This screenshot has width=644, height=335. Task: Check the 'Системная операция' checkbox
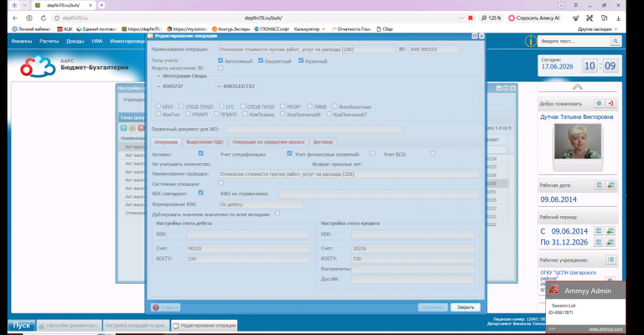click(221, 183)
